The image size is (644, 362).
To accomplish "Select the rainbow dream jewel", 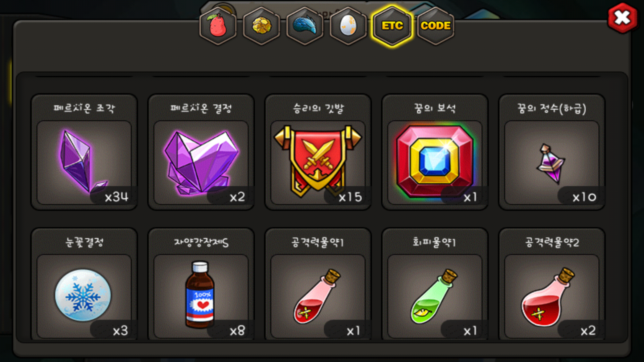I will click(435, 163).
